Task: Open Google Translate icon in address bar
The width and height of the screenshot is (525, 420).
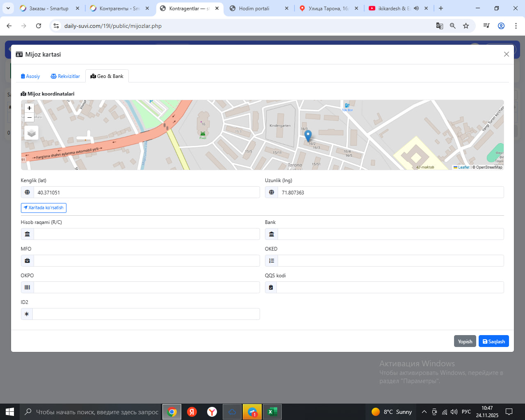Action: click(440, 26)
